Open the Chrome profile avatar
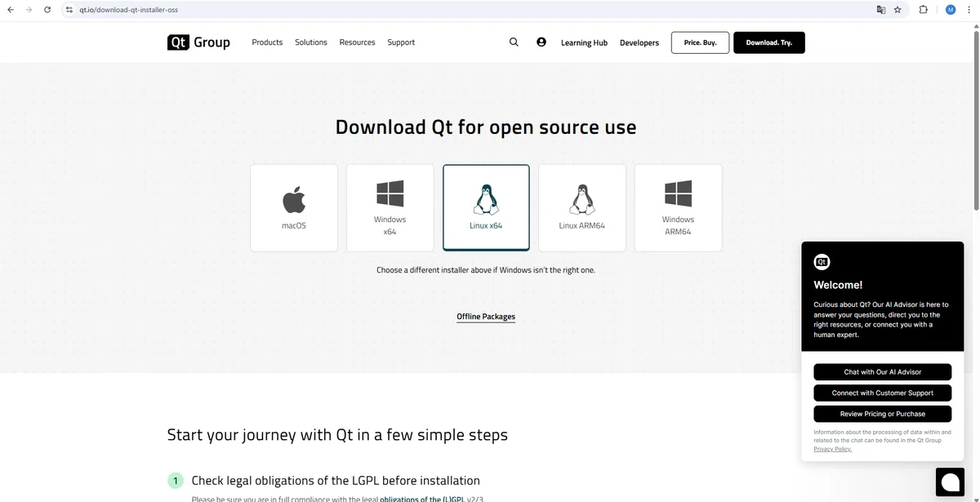Screen dimensions: 980x502 [951, 10]
